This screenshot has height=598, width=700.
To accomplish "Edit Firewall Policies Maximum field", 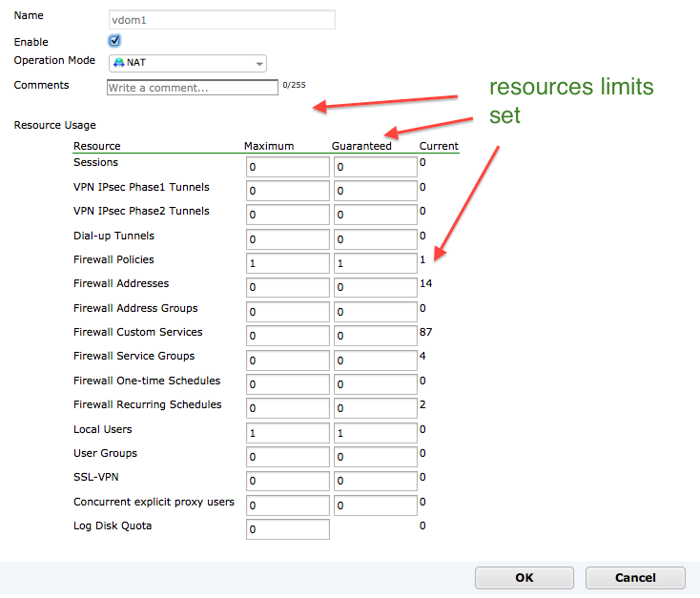I will 288,263.
